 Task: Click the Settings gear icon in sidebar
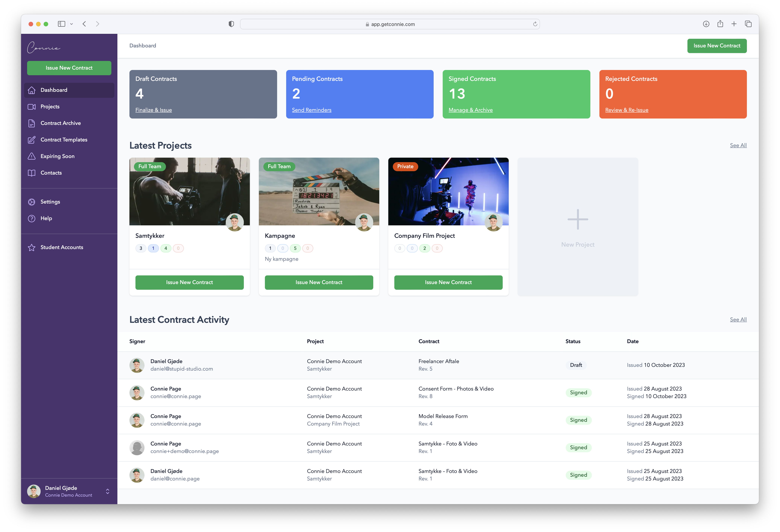coord(32,202)
